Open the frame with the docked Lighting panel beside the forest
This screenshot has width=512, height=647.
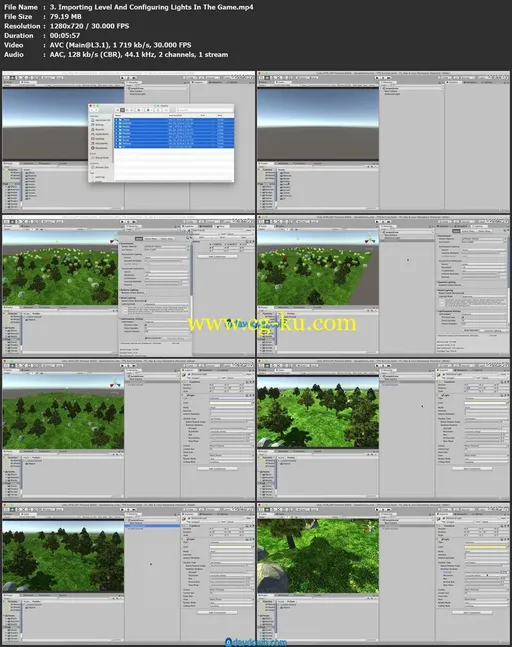[383, 286]
